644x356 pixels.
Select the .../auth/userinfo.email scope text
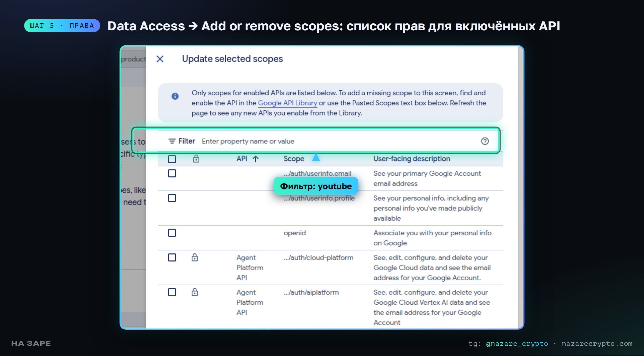tap(317, 173)
